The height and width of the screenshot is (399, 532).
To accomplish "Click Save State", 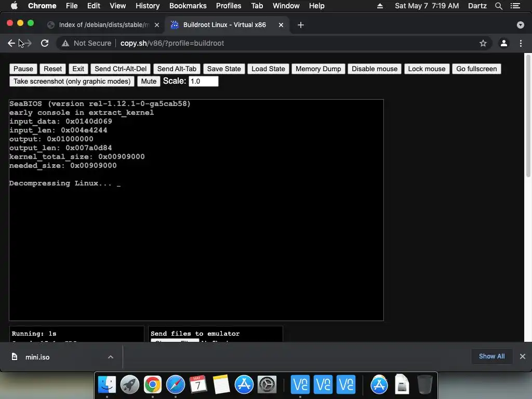I will [x=224, y=69].
